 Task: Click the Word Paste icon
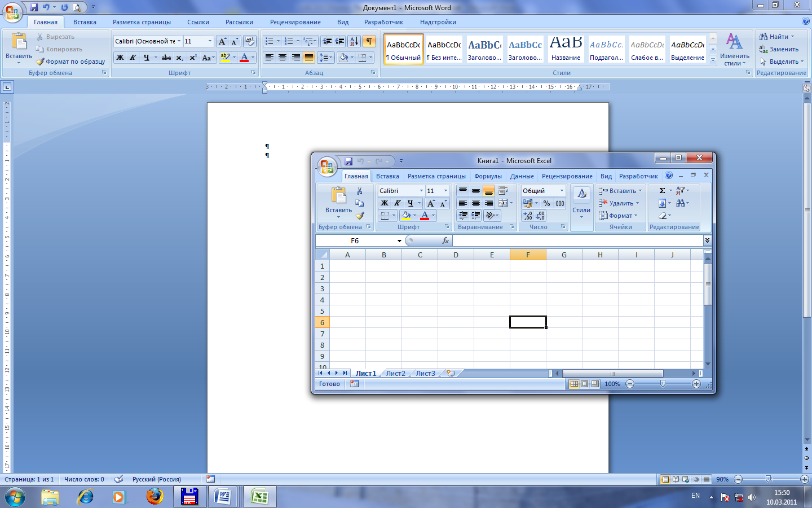click(19, 42)
